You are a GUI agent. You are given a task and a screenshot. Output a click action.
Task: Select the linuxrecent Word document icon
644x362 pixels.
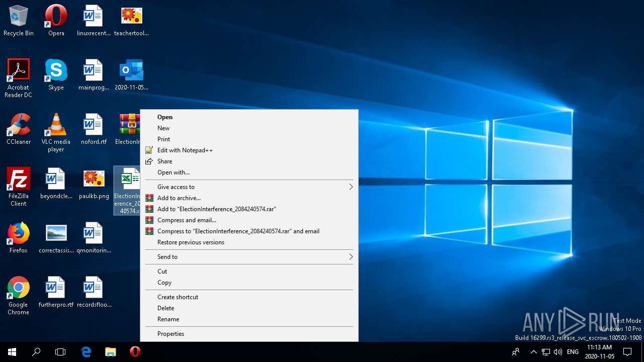click(93, 21)
